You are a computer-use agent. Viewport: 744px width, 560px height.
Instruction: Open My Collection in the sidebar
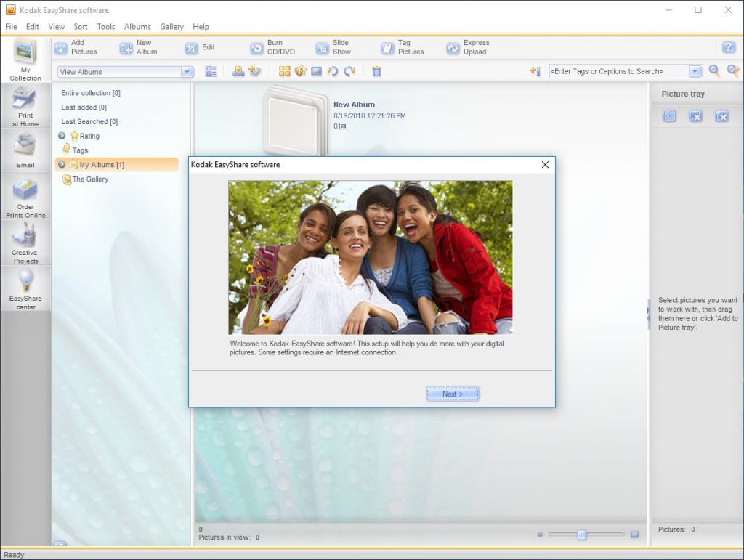tap(25, 60)
